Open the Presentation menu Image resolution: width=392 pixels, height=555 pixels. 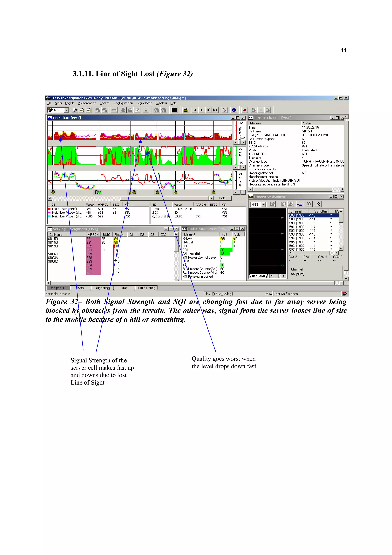[87, 103]
